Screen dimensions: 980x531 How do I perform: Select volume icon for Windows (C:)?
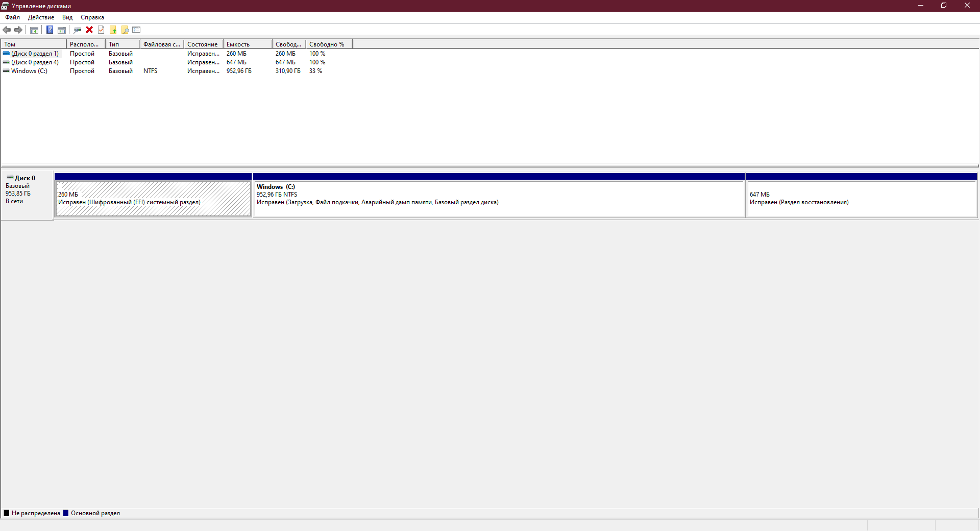(x=6, y=70)
